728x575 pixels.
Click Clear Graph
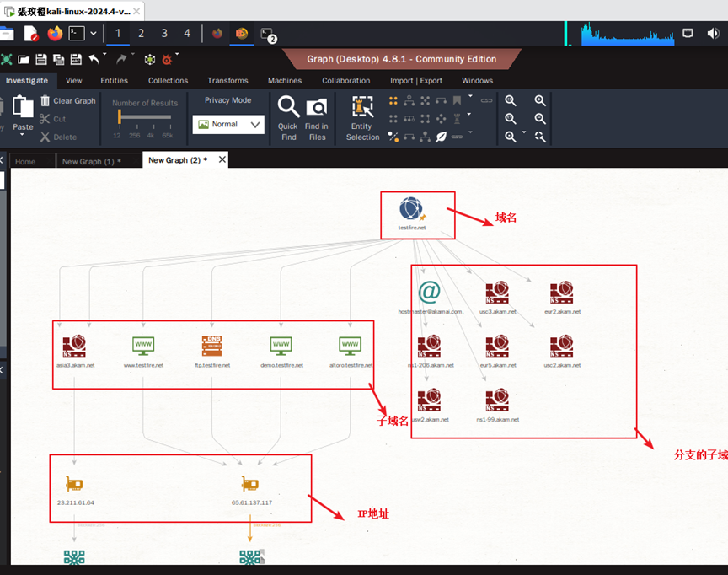(67, 101)
